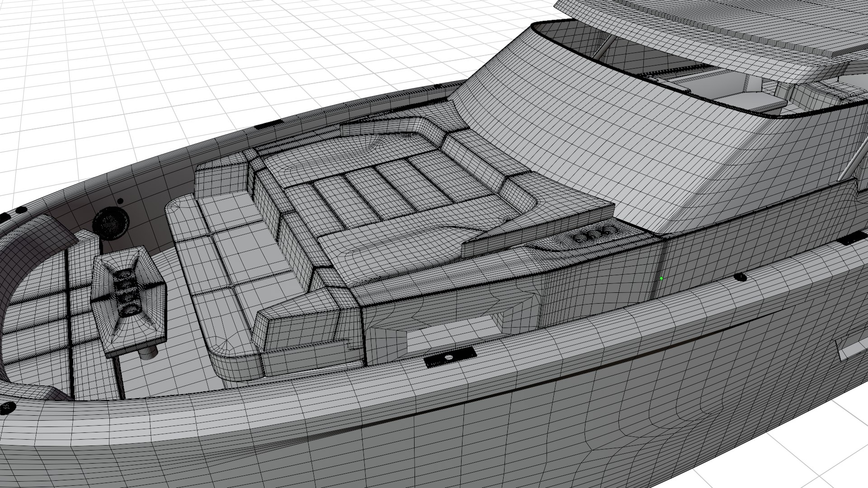Click the round speaker on the bow wall
Screen dimensions: 868x488
110,223
